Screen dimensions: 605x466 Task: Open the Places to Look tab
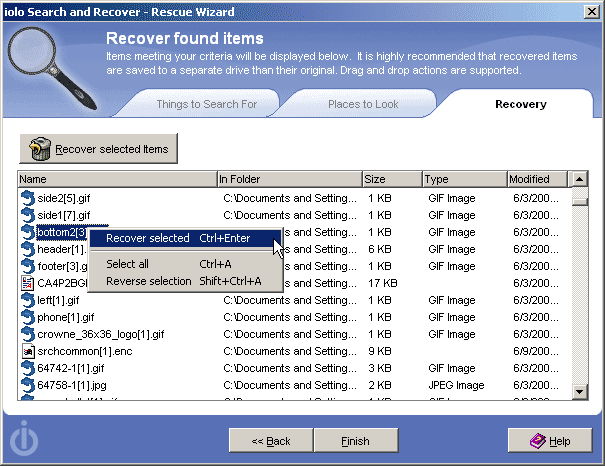365,104
